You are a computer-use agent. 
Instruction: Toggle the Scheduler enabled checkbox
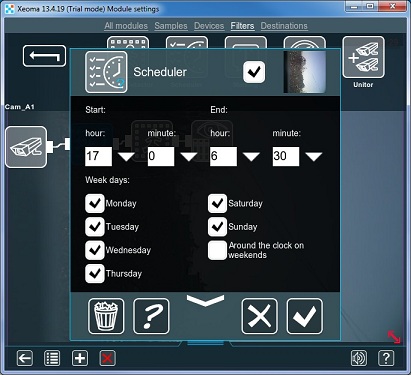click(254, 72)
